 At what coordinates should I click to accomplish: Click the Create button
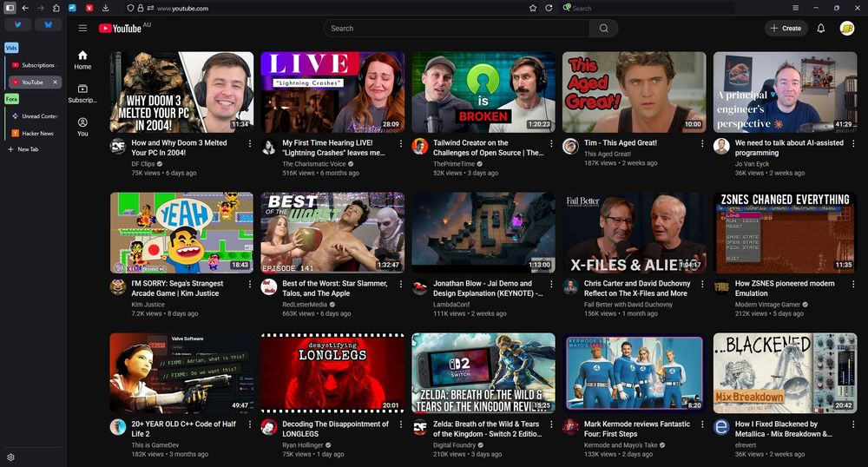[786, 29]
